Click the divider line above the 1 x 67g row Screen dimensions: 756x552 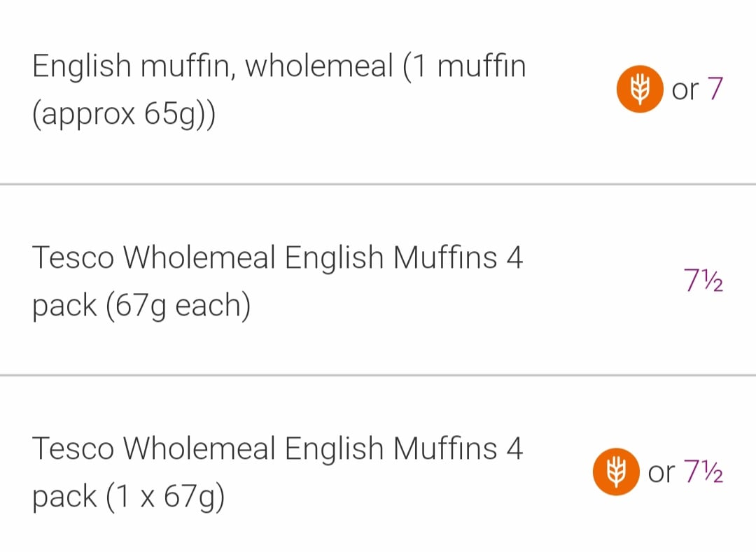(378, 376)
